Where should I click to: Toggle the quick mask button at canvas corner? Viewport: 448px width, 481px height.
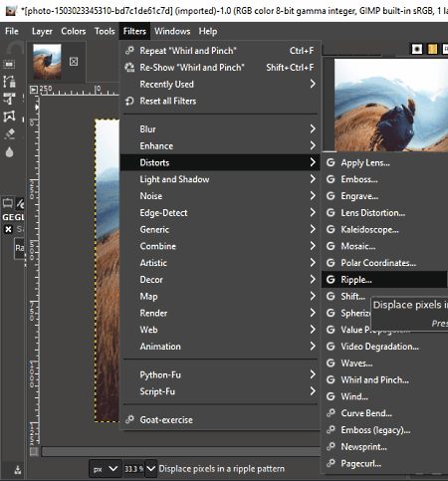pos(34,451)
